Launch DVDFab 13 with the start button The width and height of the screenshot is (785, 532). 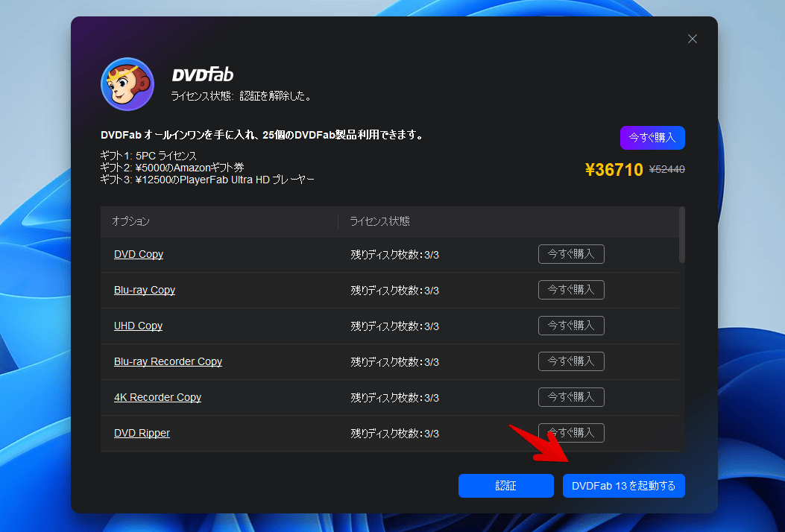(624, 486)
